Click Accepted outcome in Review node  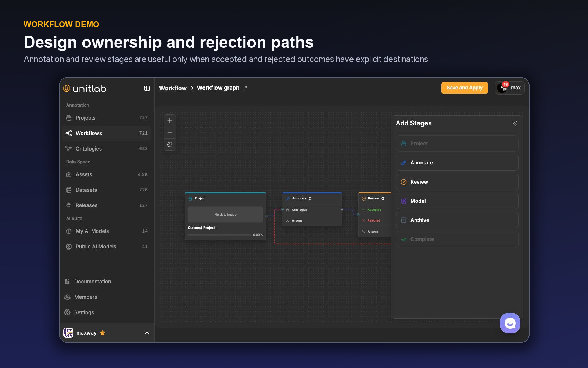click(375, 210)
